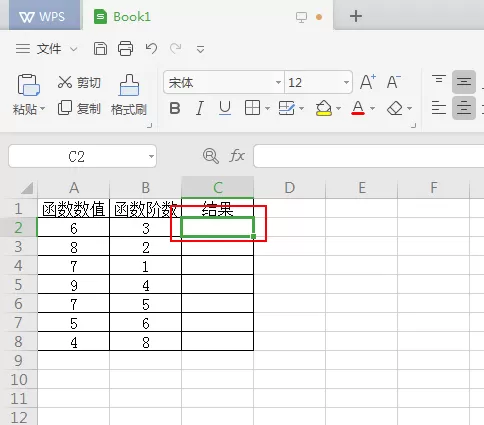Image resolution: width=484 pixels, height=425 pixels.
Task: Select column A header
Action: coord(74,188)
